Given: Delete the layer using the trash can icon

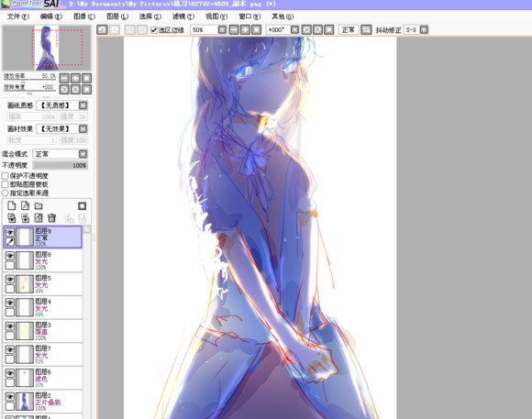Looking at the screenshot, I should click(x=51, y=218).
